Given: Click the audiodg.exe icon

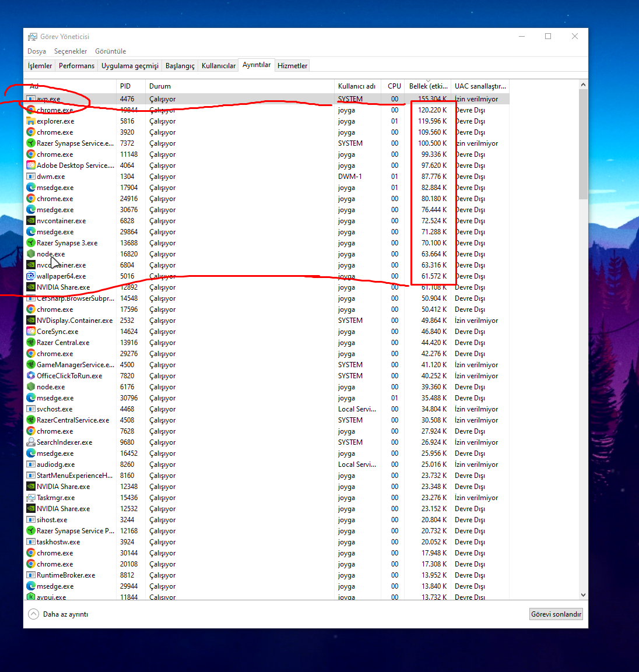Looking at the screenshot, I should 30,465.
